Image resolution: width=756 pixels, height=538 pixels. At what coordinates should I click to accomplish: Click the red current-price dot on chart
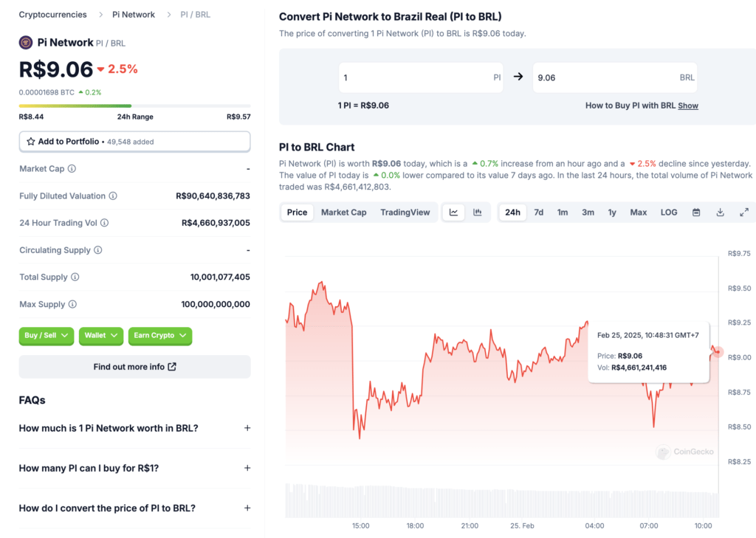point(718,352)
